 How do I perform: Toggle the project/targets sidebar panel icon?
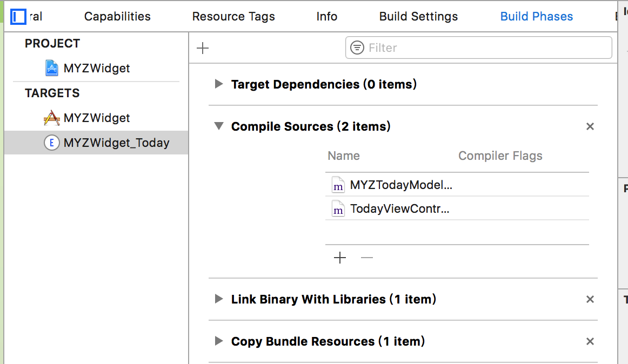pyautogui.click(x=18, y=17)
